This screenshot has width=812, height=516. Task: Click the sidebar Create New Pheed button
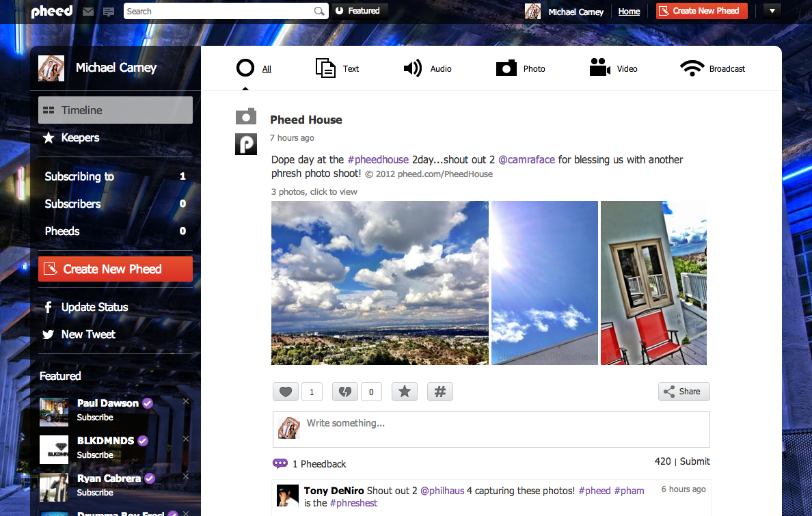(116, 269)
